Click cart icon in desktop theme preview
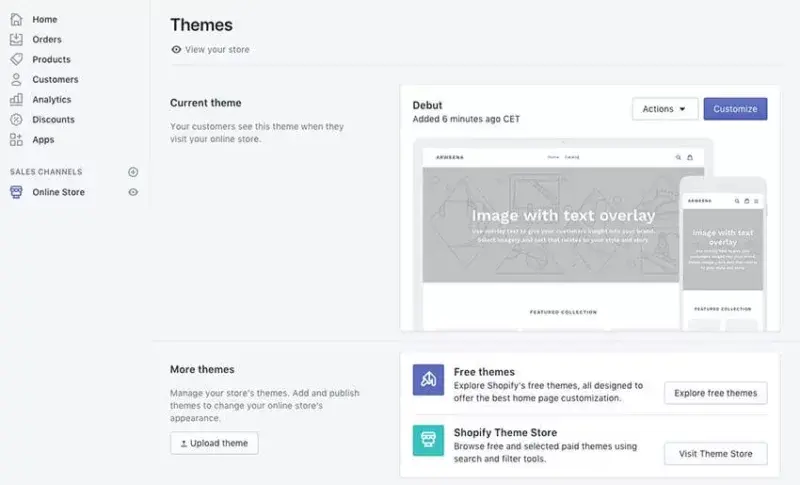800x485 pixels. 690,158
